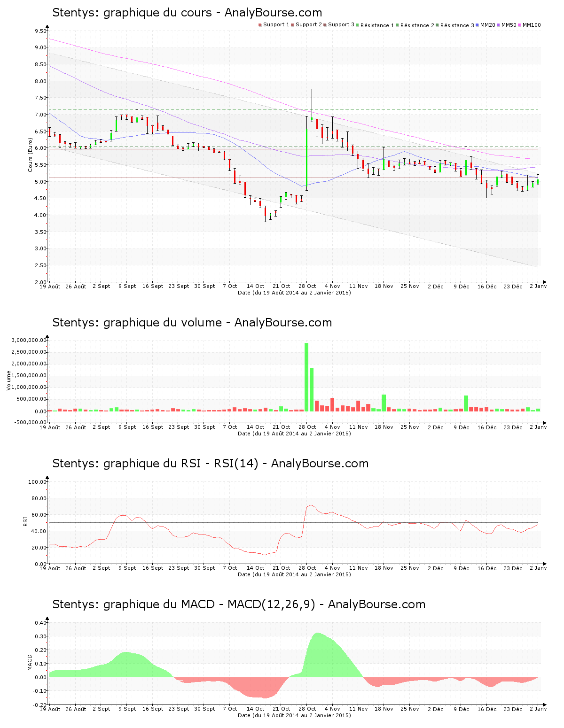The image size is (564, 728).
Task: Click the '9.50' tick on the price axis
Action: point(40,31)
